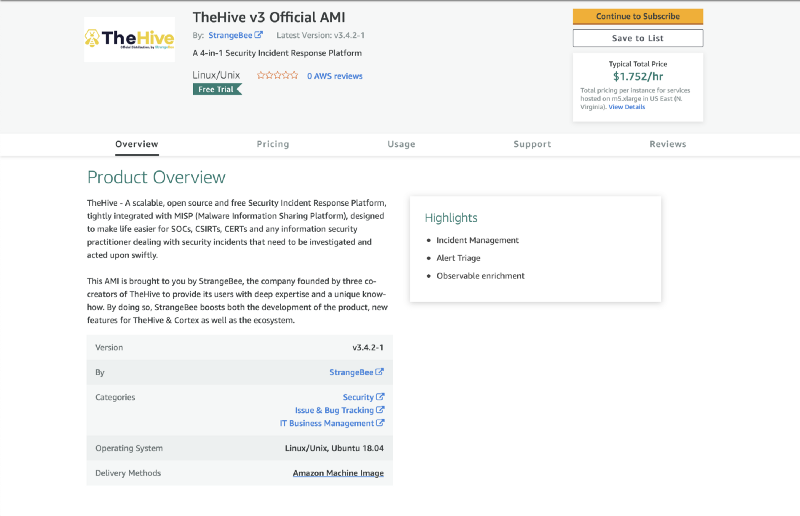Click external link icon beside StrangeBee header

259,35
